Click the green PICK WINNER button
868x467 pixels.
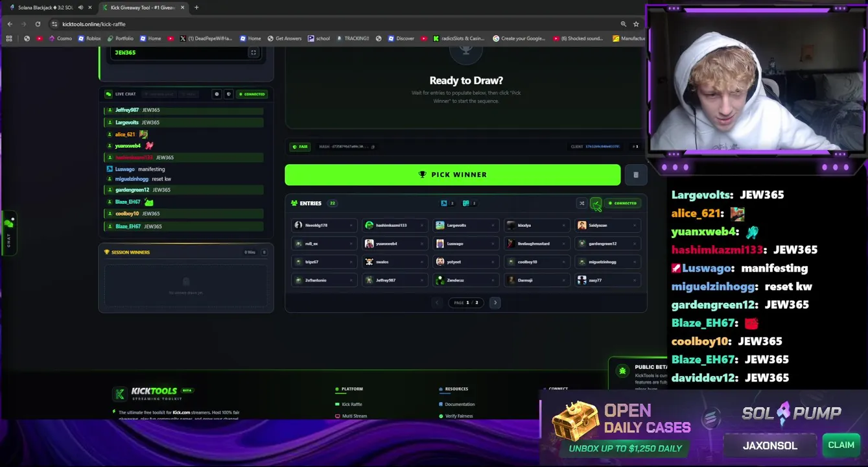click(452, 174)
